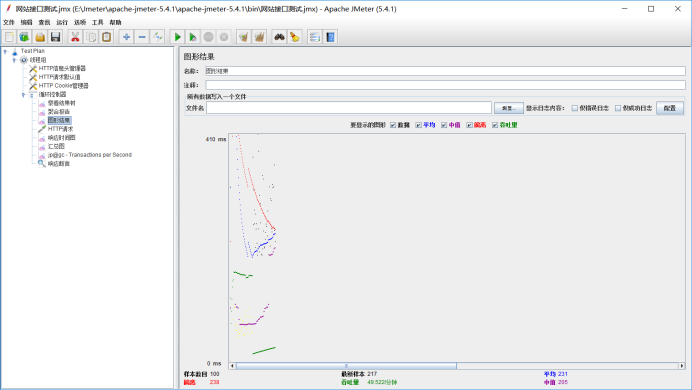Start the test with green play icon

pyautogui.click(x=177, y=37)
